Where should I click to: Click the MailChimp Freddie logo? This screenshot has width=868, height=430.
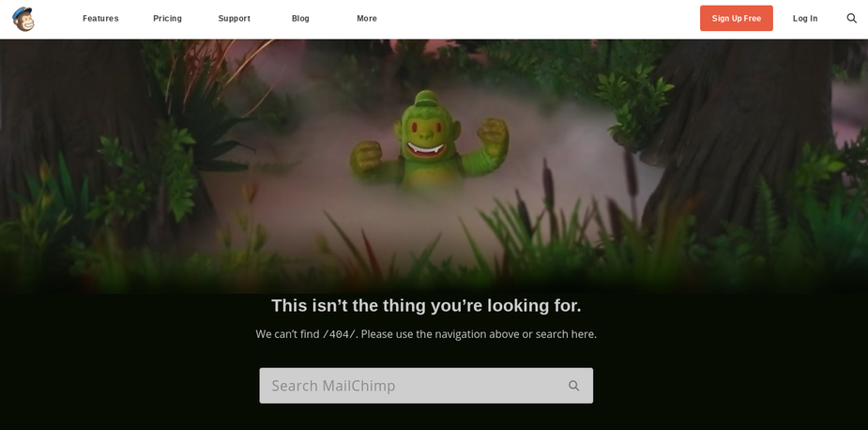click(23, 19)
